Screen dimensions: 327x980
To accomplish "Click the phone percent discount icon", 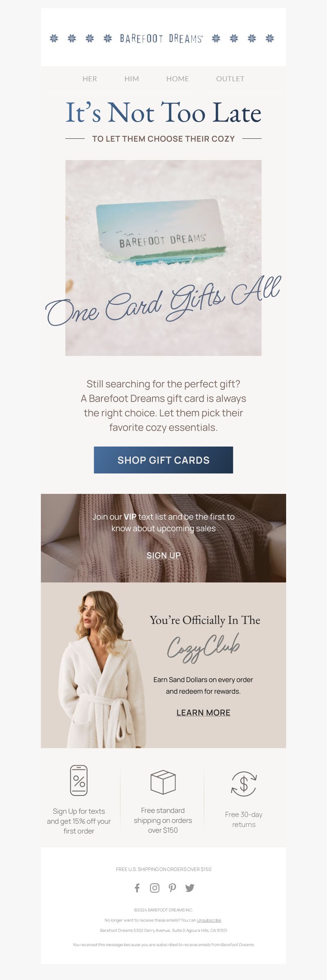I will tap(79, 780).
